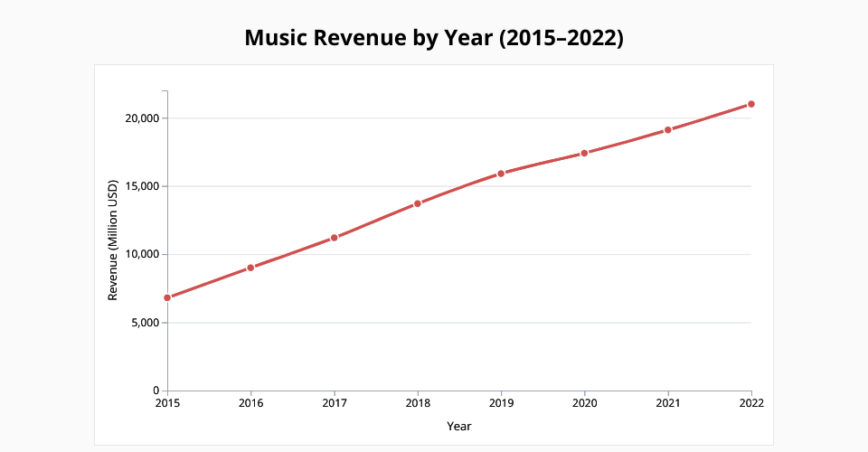Image resolution: width=868 pixels, height=452 pixels.
Task: Click the 0 label on y-axis
Action: [x=156, y=391]
